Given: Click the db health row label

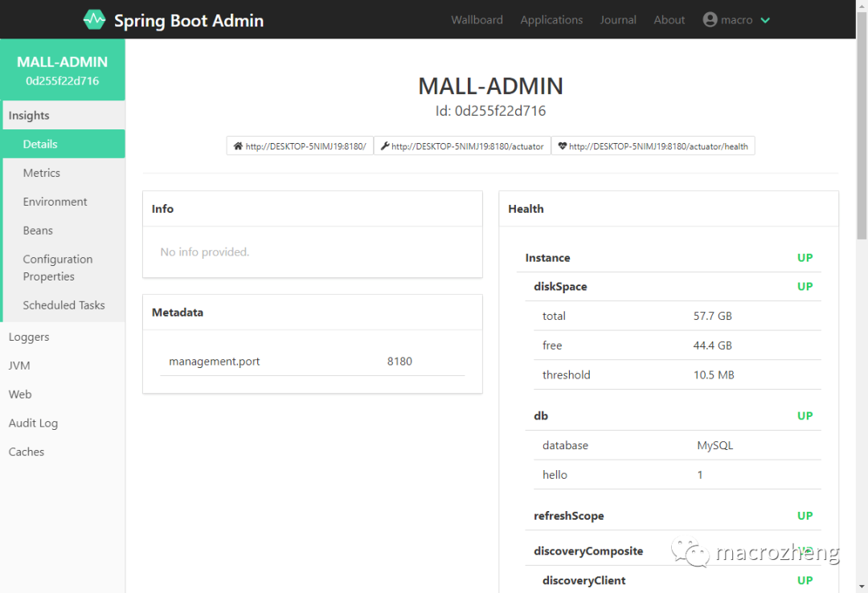Looking at the screenshot, I should click(541, 415).
